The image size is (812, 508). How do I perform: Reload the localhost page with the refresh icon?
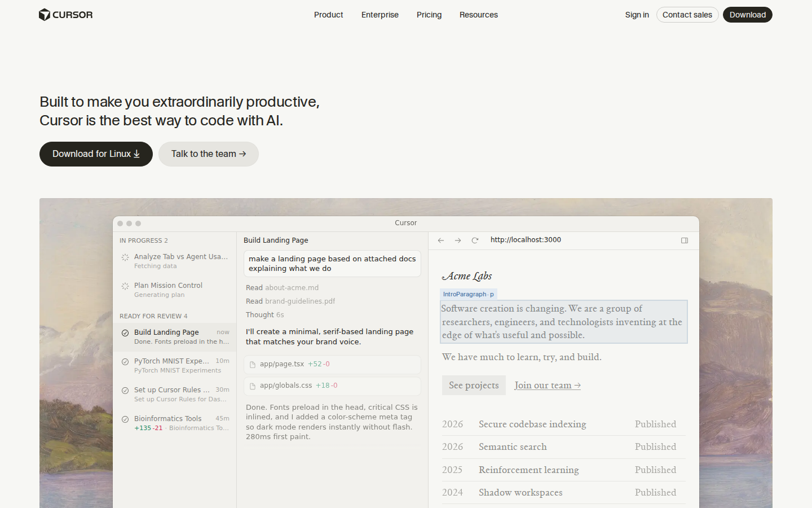point(475,240)
